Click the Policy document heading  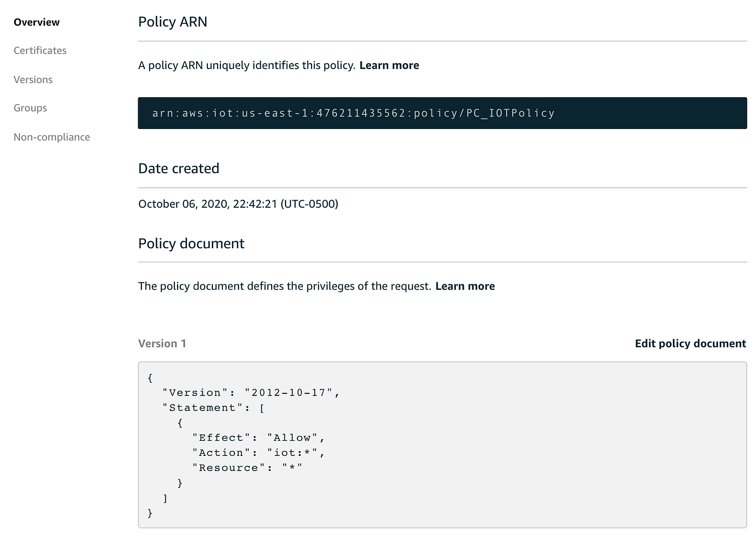[191, 243]
